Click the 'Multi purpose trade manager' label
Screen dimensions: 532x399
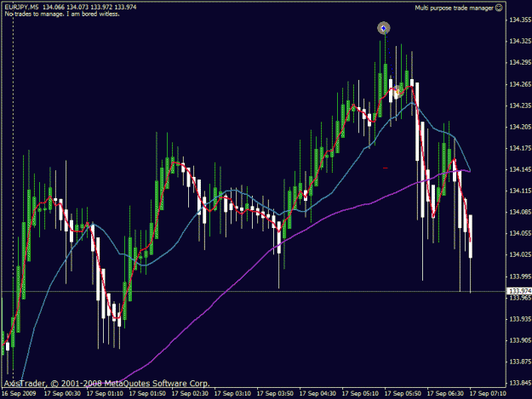coord(454,8)
